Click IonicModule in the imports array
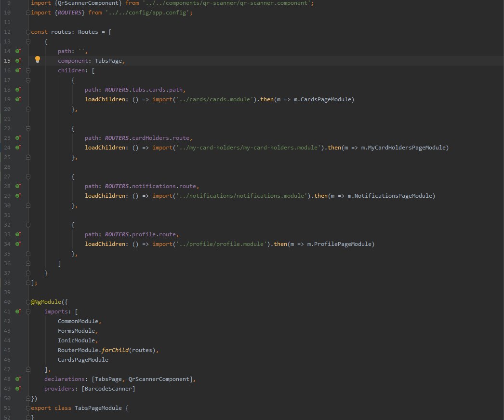This screenshot has height=420, width=504. point(77,340)
